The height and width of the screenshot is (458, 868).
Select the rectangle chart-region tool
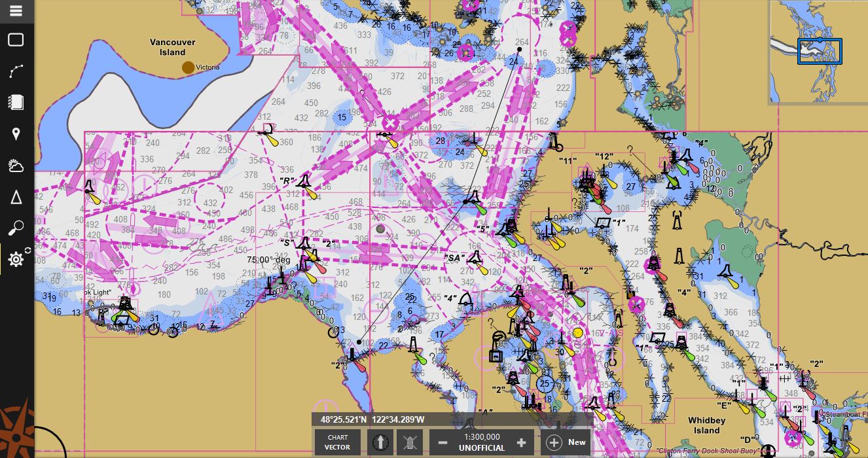coord(16,40)
